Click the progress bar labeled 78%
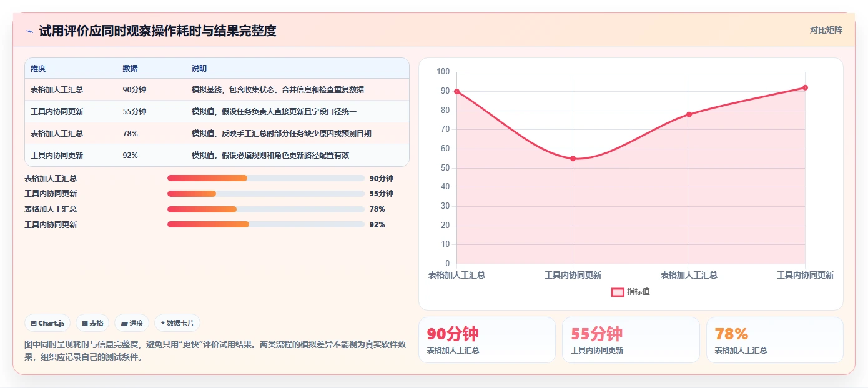This screenshot has height=388, width=868. 266,209
